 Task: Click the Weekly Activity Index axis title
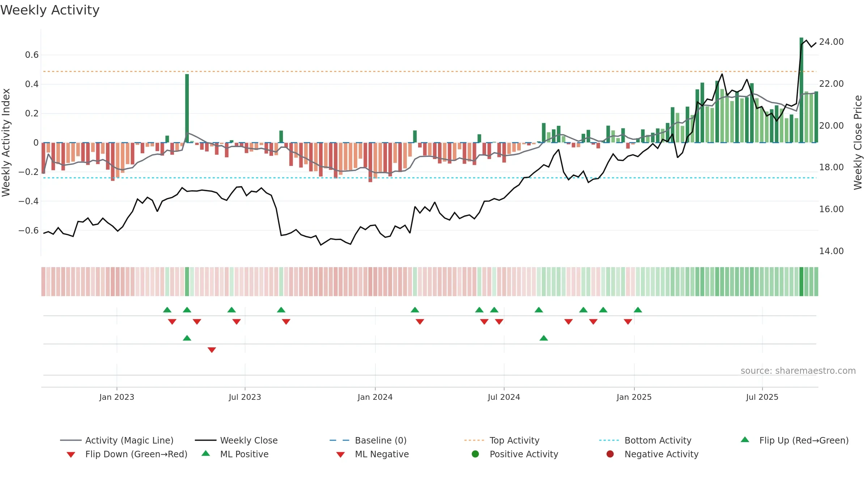click(x=6, y=142)
